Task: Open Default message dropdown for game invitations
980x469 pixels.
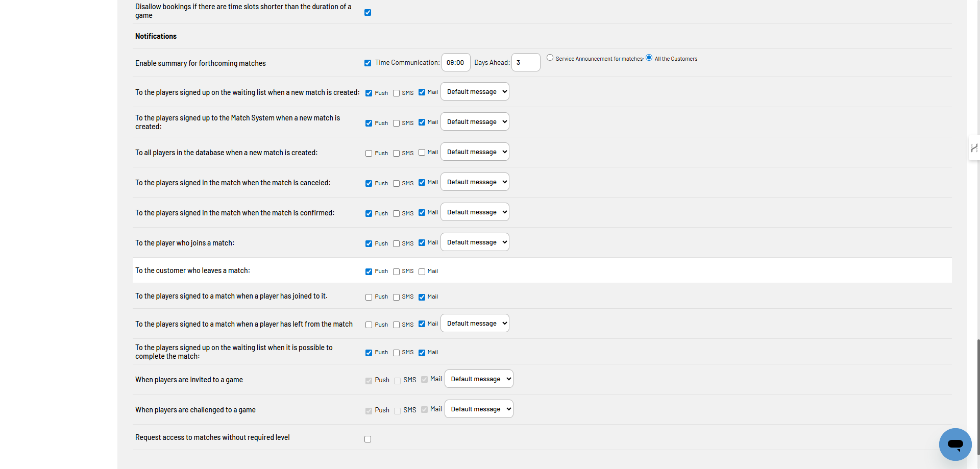Action: click(478, 379)
